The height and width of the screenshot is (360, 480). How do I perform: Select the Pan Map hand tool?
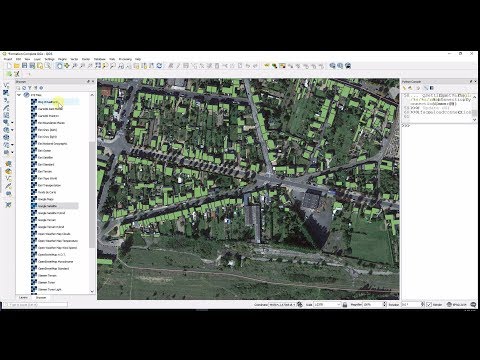(x=59, y=66)
